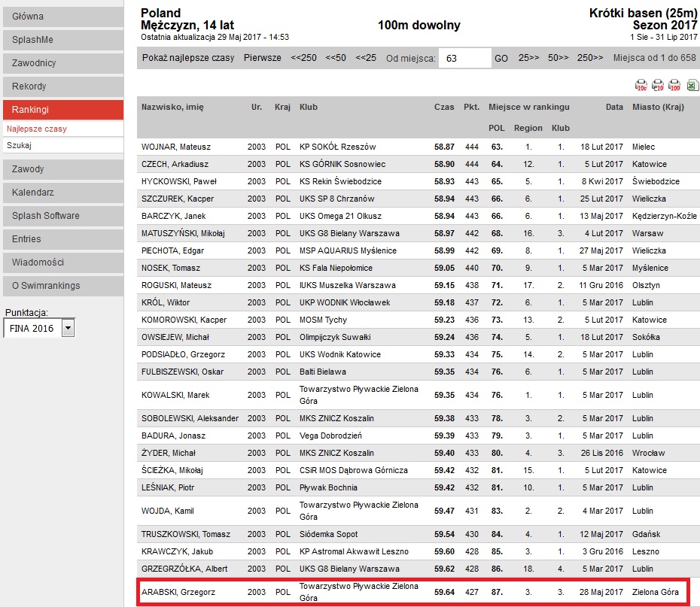Image resolution: width=700 pixels, height=607 pixels.
Task: Open club Siódemka Sopot
Action: point(329,534)
